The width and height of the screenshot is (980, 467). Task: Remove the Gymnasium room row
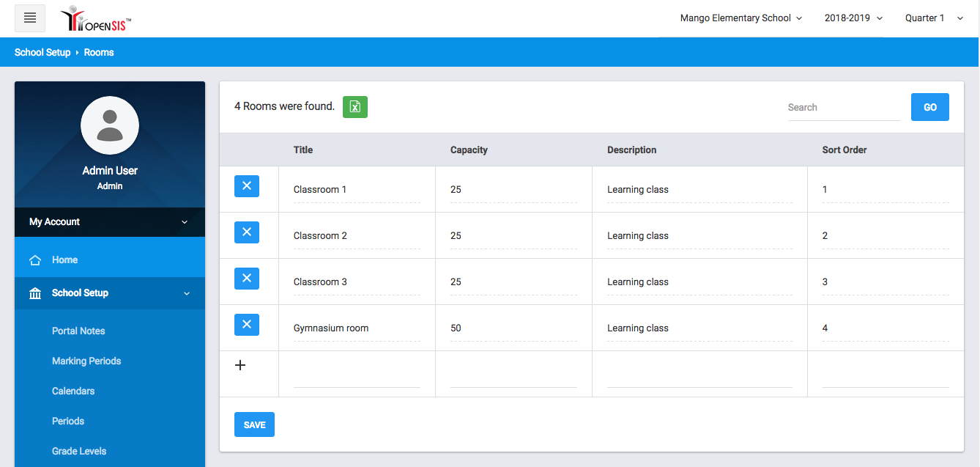coord(247,325)
